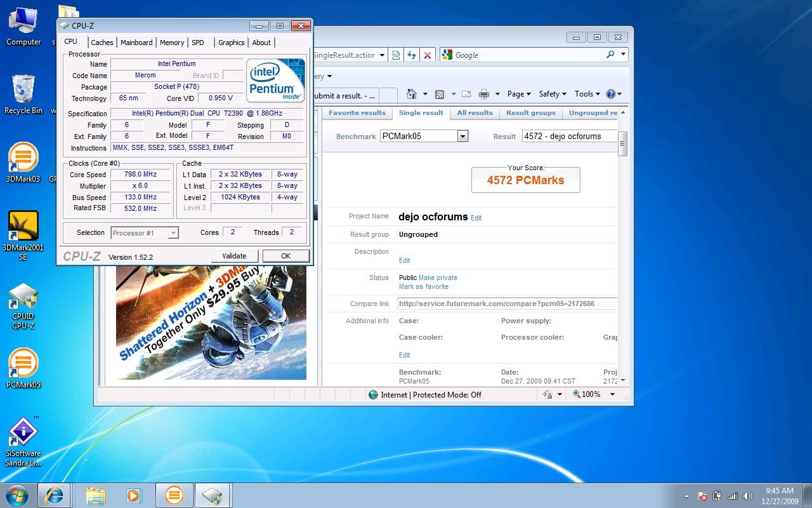Open the Home button dropdown arrow
The width and height of the screenshot is (812, 508).
(x=425, y=94)
